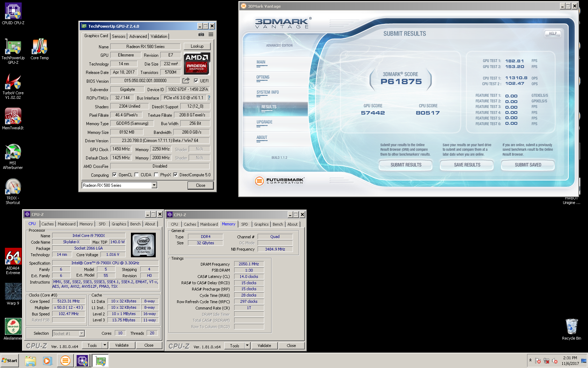The width and height of the screenshot is (588, 368).
Task: Click the Close button in GPU-Z
Action: [x=201, y=185]
